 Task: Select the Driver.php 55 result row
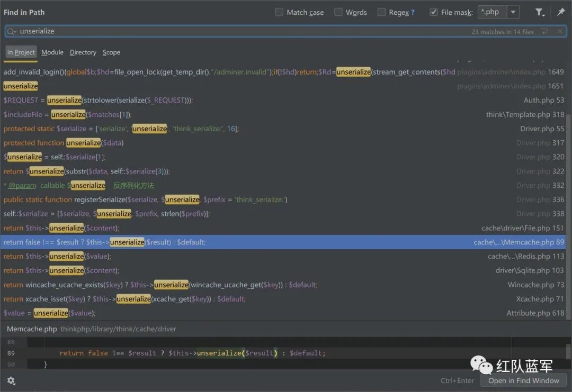point(283,129)
